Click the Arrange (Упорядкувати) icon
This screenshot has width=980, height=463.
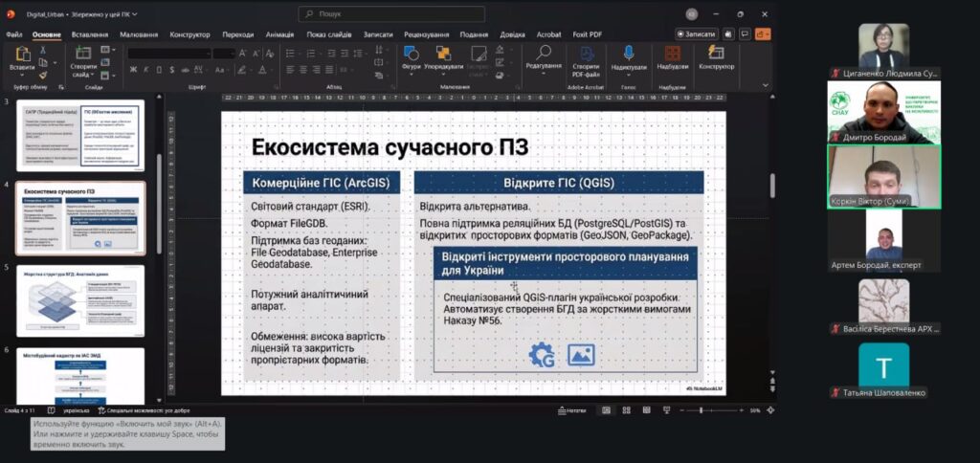[x=443, y=54]
